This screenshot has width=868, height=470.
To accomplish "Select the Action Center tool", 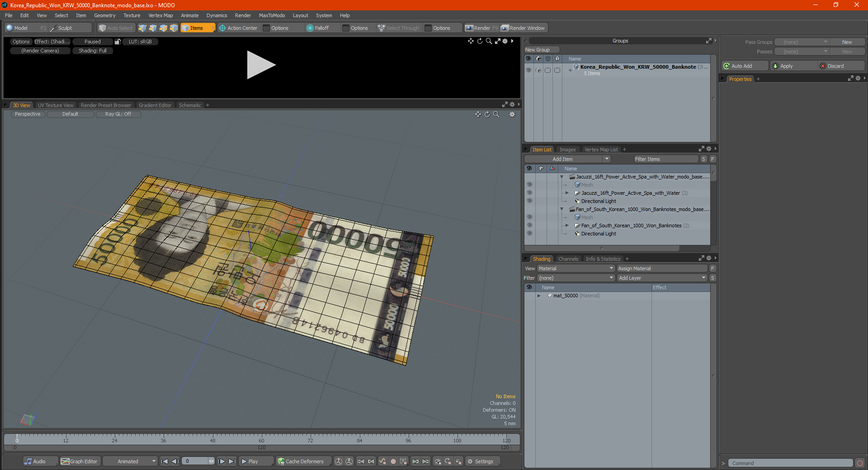I will pos(238,28).
